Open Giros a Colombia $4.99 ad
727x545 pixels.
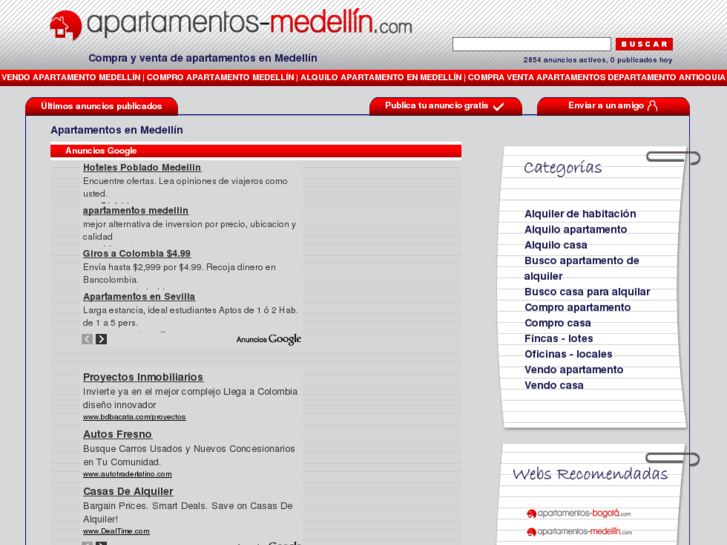pyautogui.click(x=137, y=254)
